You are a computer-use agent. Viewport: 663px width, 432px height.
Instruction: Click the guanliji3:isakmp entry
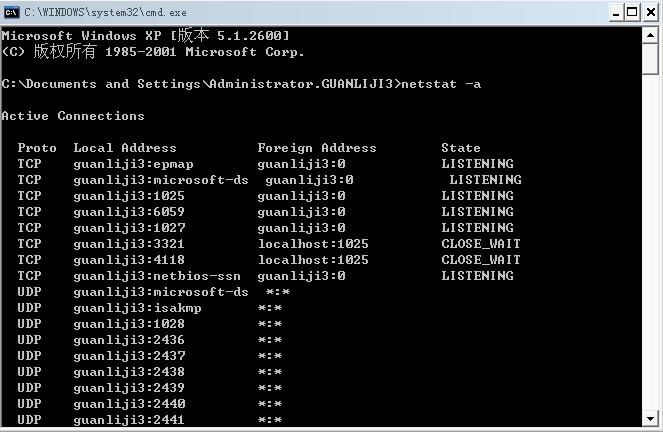[x=137, y=308]
